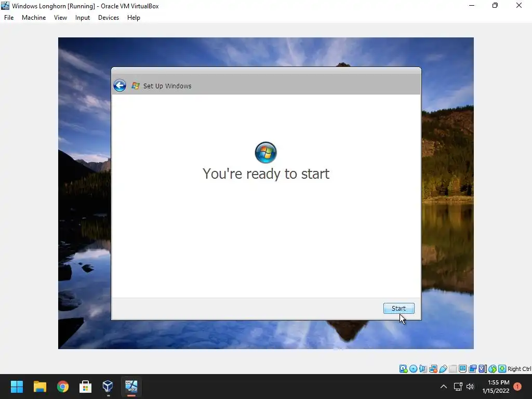Image resolution: width=532 pixels, height=399 pixels.
Task: Open the File menu
Action: 9,18
